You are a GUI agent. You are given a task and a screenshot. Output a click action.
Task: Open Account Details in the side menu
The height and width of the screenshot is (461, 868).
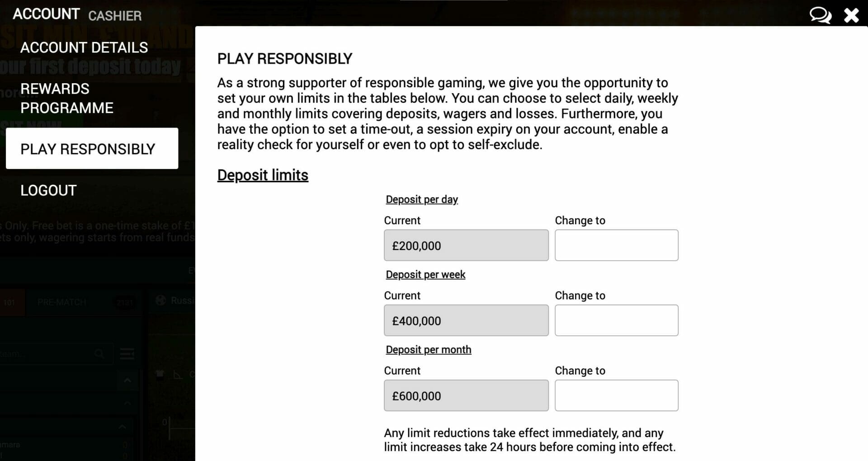point(84,47)
